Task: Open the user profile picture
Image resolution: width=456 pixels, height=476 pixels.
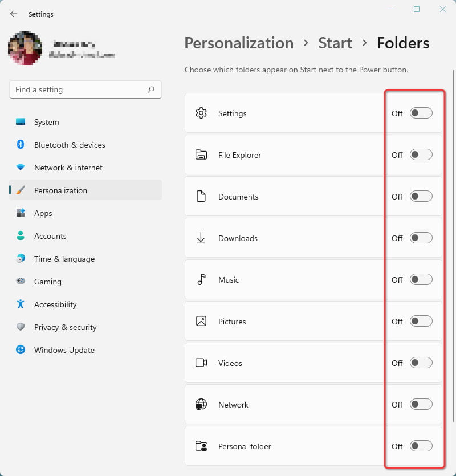Action: [25, 48]
